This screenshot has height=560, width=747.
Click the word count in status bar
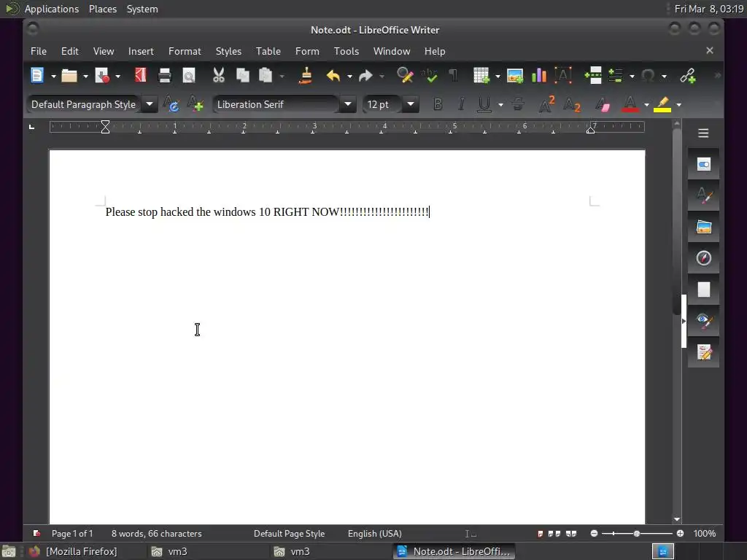pos(156,534)
